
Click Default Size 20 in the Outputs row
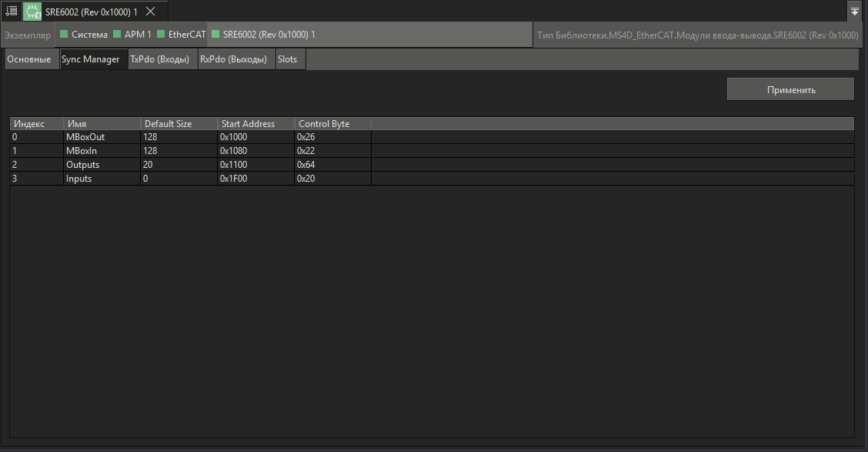point(179,165)
